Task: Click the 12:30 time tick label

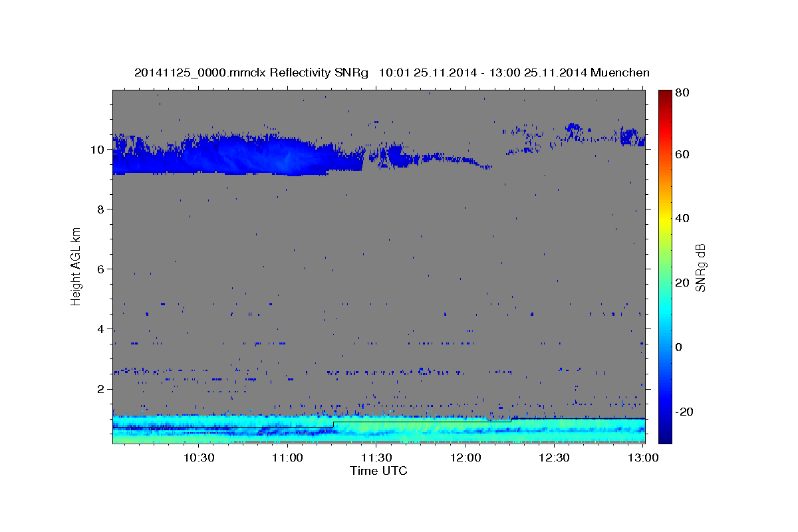Action: [554, 458]
